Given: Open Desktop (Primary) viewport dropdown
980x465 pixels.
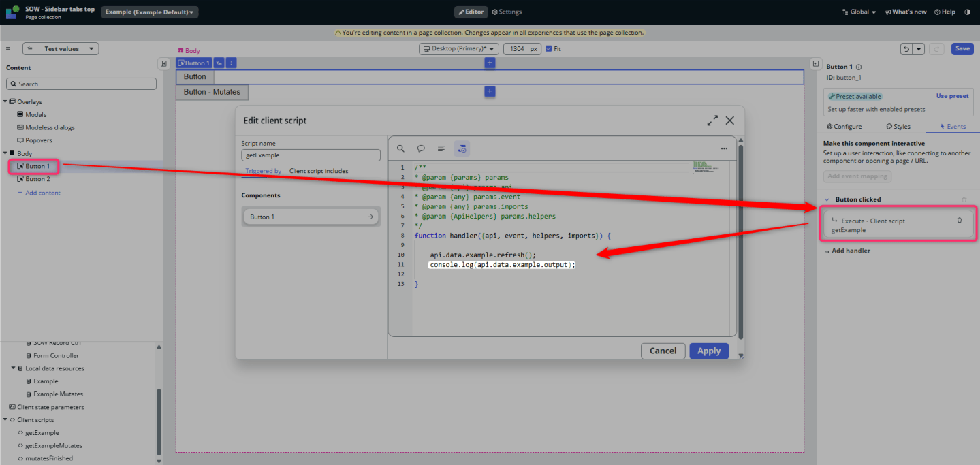Looking at the screenshot, I should [459, 49].
